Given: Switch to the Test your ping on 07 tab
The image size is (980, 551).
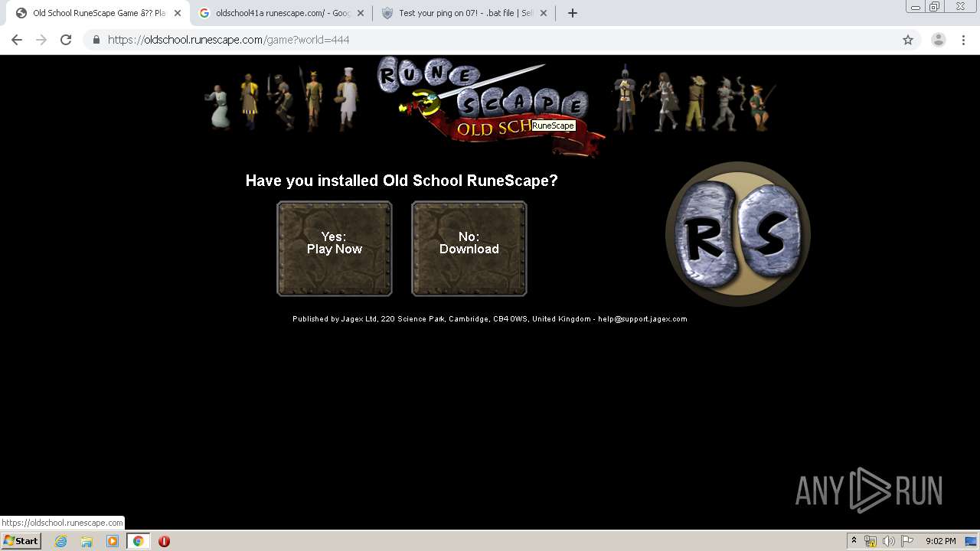Looking at the screenshot, I should coord(464,13).
